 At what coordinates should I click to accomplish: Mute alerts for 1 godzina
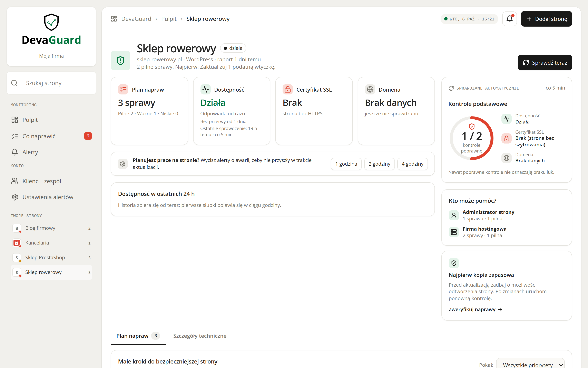346,164
